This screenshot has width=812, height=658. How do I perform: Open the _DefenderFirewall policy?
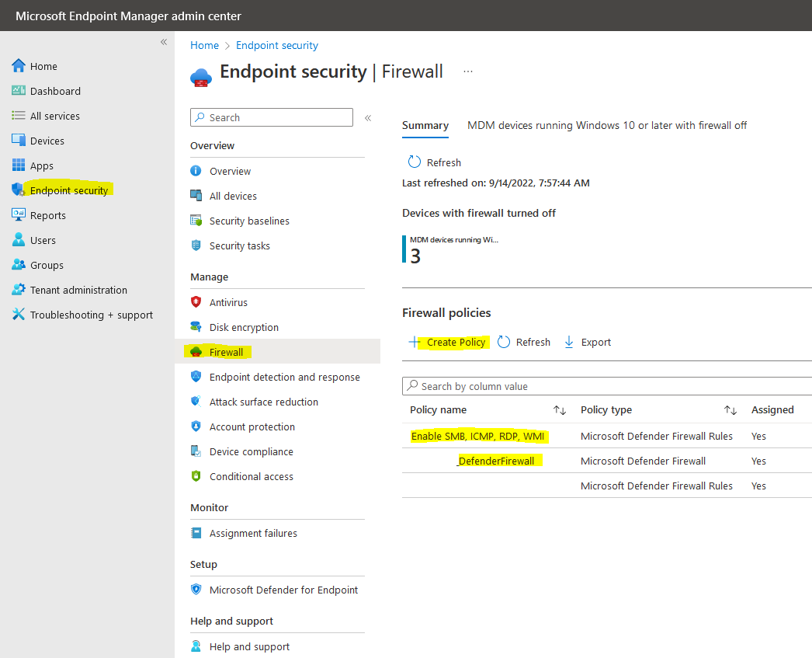[495, 461]
